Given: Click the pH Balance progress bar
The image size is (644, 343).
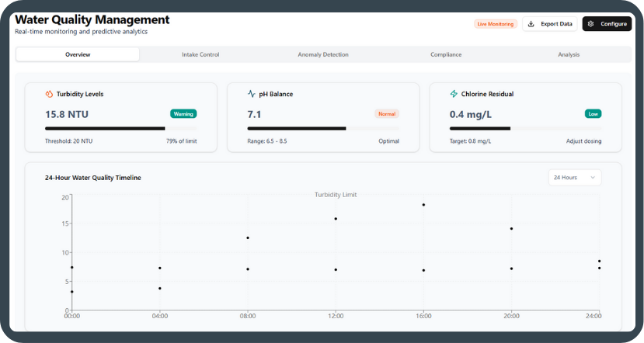Looking at the screenshot, I should pos(323,128).
